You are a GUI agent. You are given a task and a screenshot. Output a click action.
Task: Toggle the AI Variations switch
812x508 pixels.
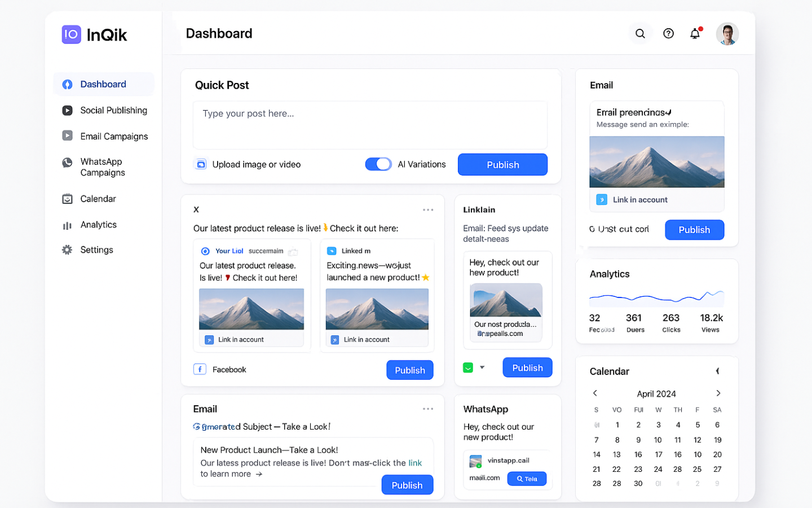(x=378, y=164)
